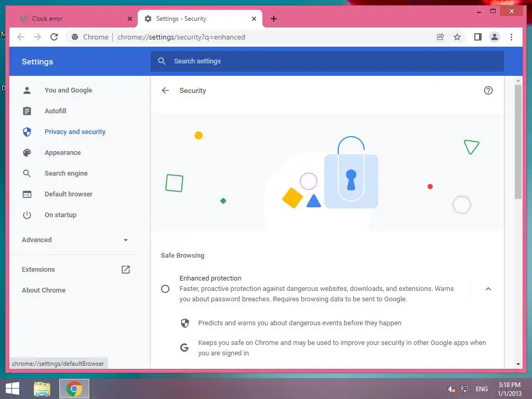Image resolution: width=532 pixels, height=399 pixels.
Task: Click the browser forward arrow
Action: coord(37,37)
